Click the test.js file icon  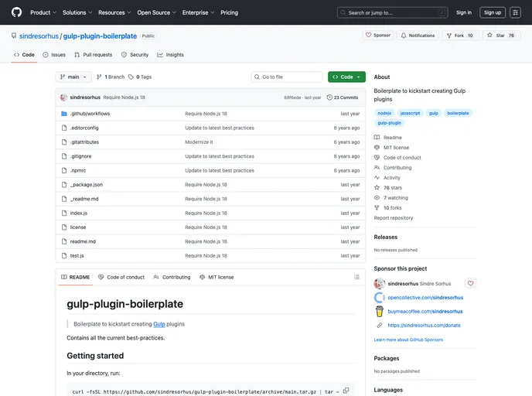(63, 256)
